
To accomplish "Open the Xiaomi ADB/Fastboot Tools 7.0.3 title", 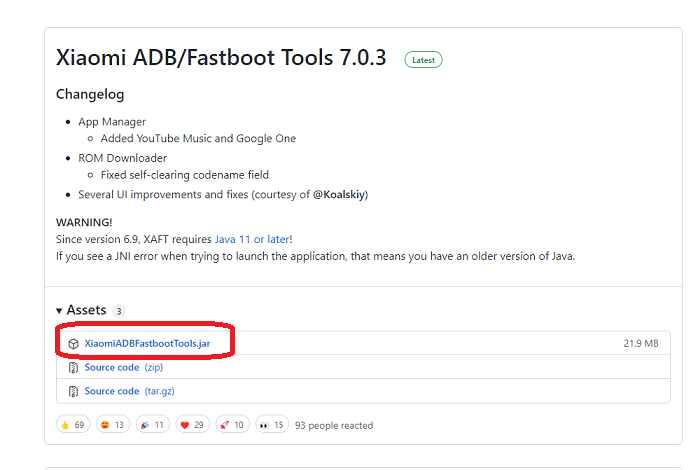I will [221, 57].
